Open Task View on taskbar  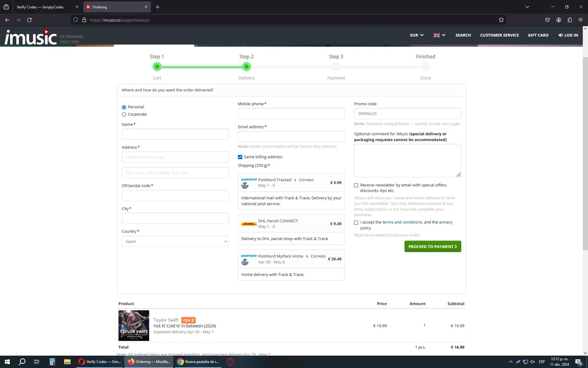[x=37, y=362]
